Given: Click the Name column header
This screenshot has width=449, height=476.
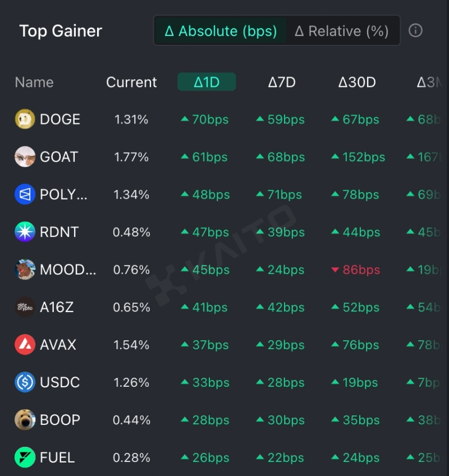Looking at the screenshot, I should pos(34,83).
